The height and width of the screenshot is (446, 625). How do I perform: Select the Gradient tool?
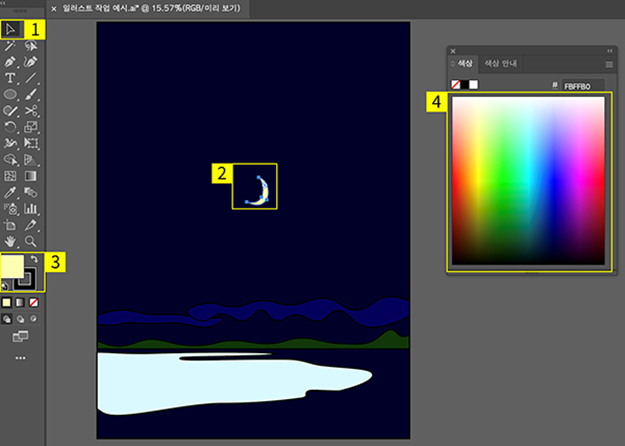[31, 176]
